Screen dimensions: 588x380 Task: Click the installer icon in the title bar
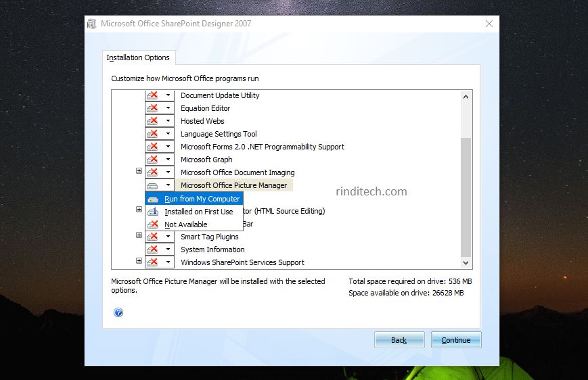[x=92, y=24]
